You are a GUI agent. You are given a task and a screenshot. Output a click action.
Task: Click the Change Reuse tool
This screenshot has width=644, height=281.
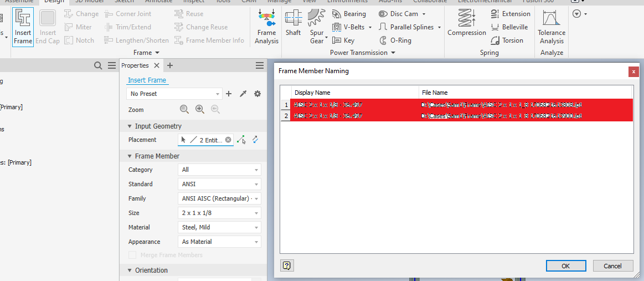(201, 27)
